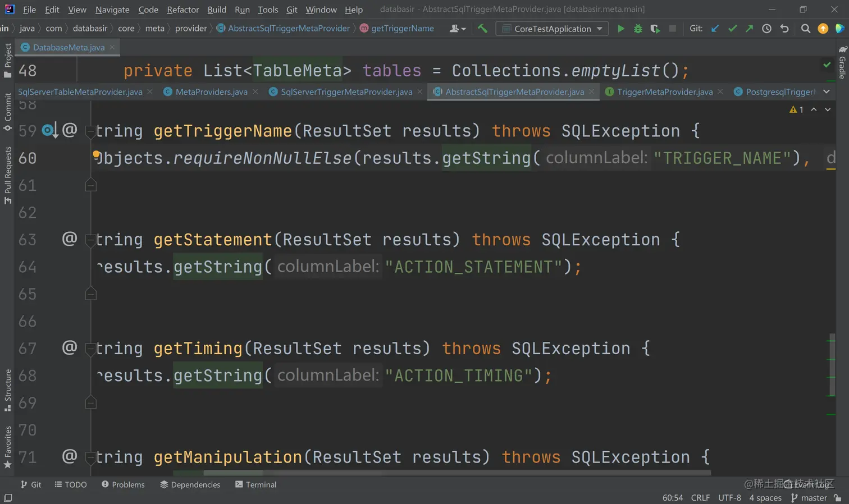Collapse the getManipulation method fold marker
849x504 pixels.
90,458
